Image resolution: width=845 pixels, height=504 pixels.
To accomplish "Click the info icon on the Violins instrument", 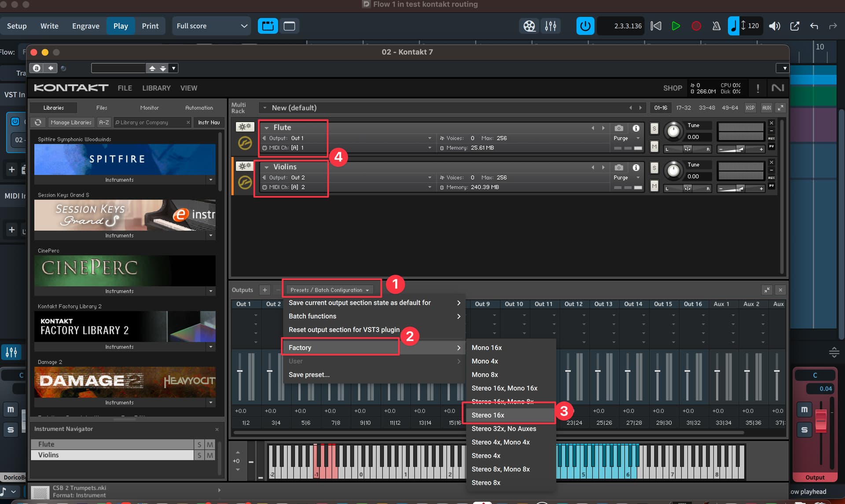I will [x=636, y=167].
